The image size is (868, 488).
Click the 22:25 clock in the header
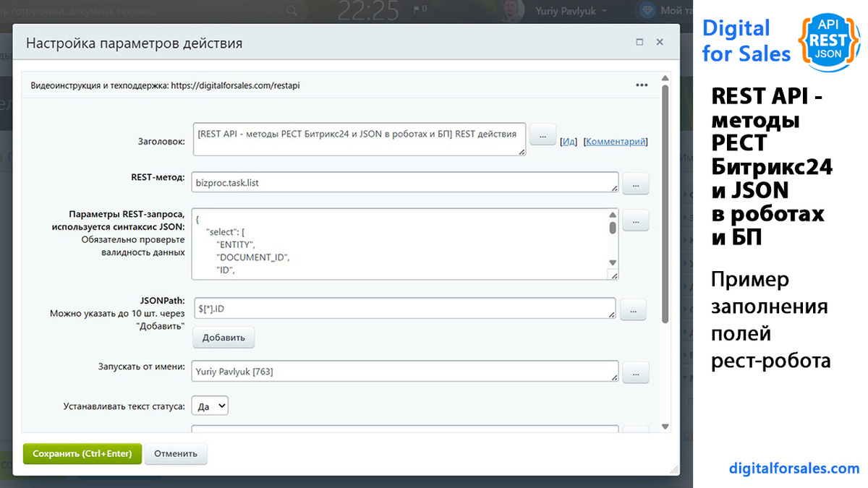368,11
